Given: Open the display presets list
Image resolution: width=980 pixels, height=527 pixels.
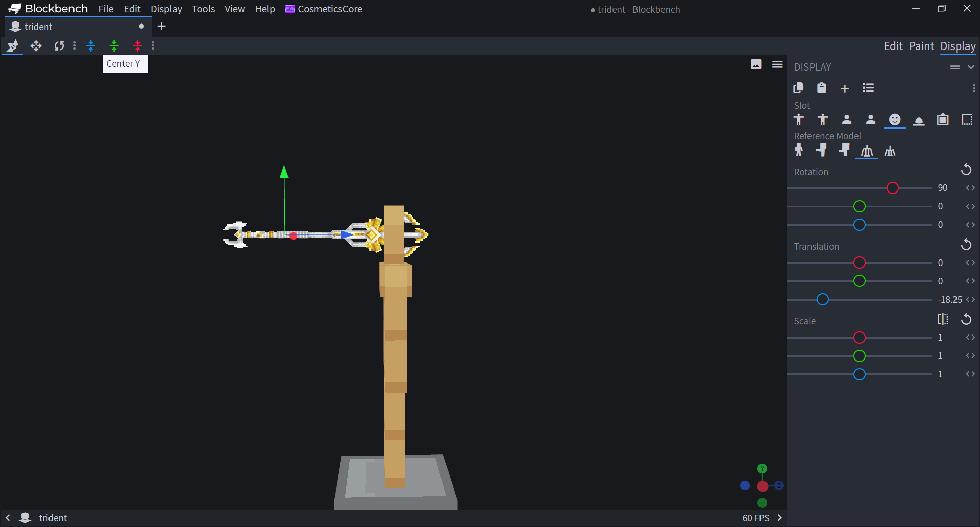Looking at the screenshot, I should click(868, 88).
